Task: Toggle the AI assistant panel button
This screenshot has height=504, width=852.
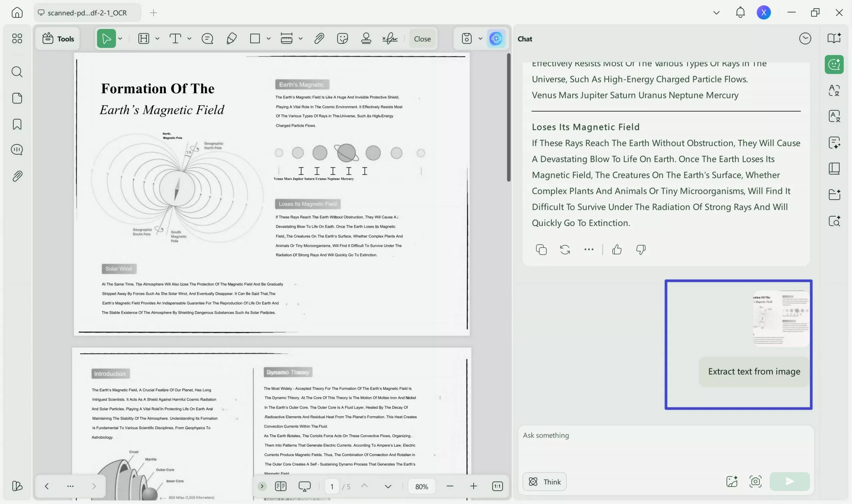Action: tap(496, 38)
